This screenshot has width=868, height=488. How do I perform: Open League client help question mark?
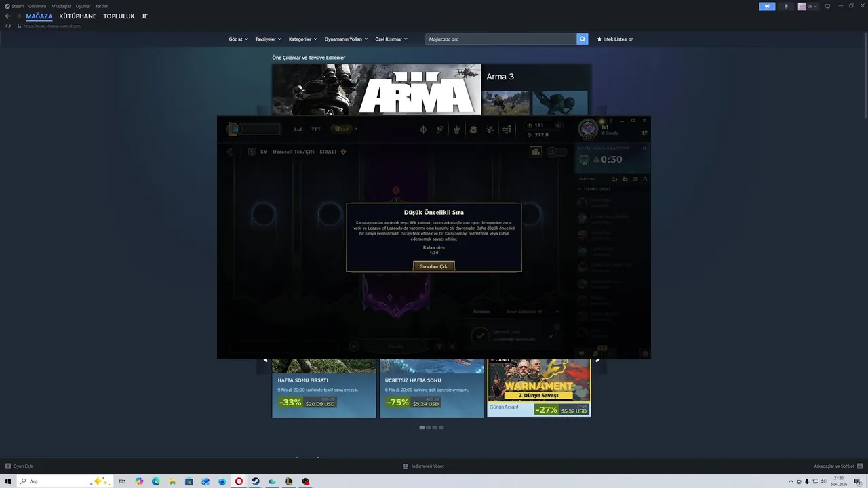pyautogui.click(x=610, y=121)
